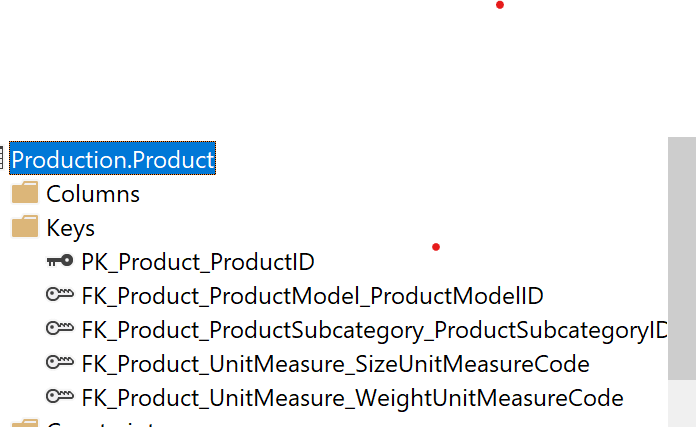This screenshot has width=696, height=427.
Task: Click the foreign key icon for WeightUnitMeasureCode
Action: [60, 396]
